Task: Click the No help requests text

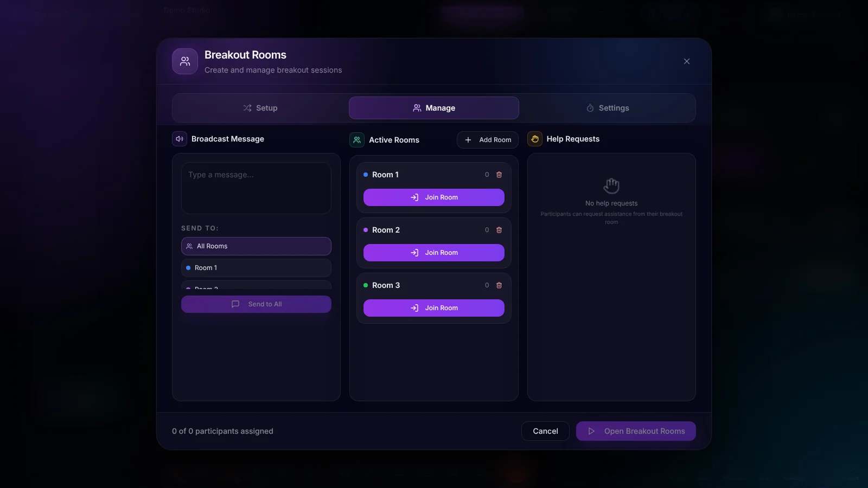Action: 611,203
